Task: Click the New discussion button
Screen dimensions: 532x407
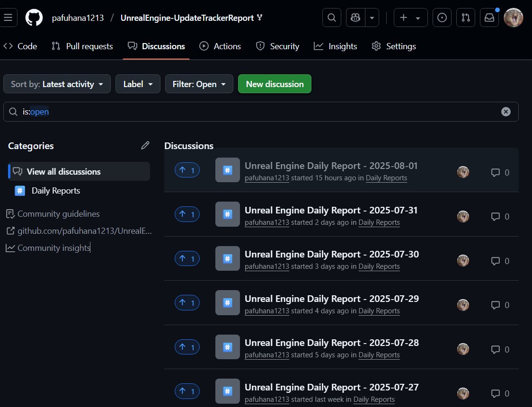Action: tap(275, 84)
